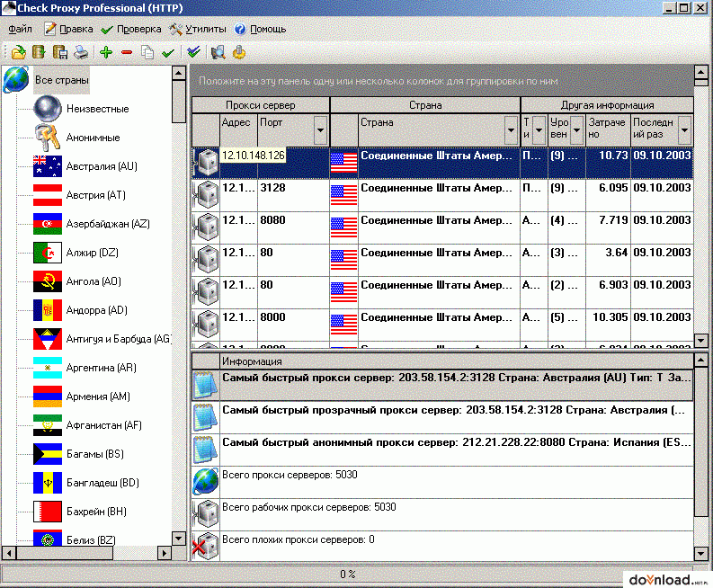The width and height of the screenshot is (713, 588).
Task: Select Бахрейн (BH) in the country tree
Action: pos(96,512)
